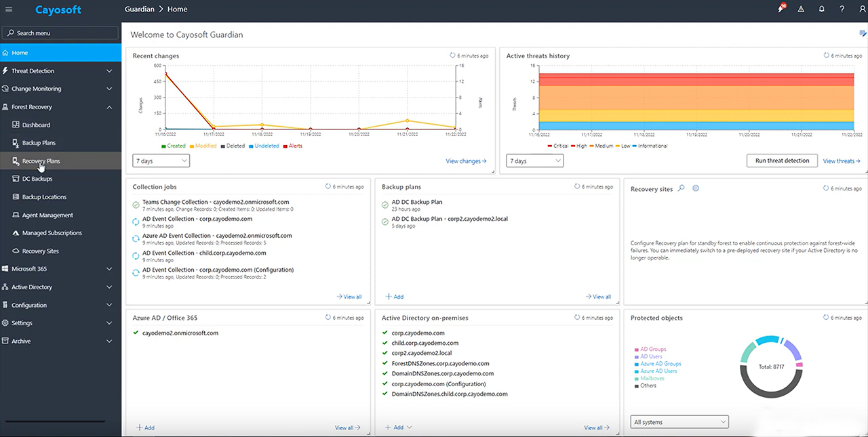Toggle the Critical threats legend entry
Image resolution: width=868 pixels, height=437 pixels.
(x=557, y=146)
